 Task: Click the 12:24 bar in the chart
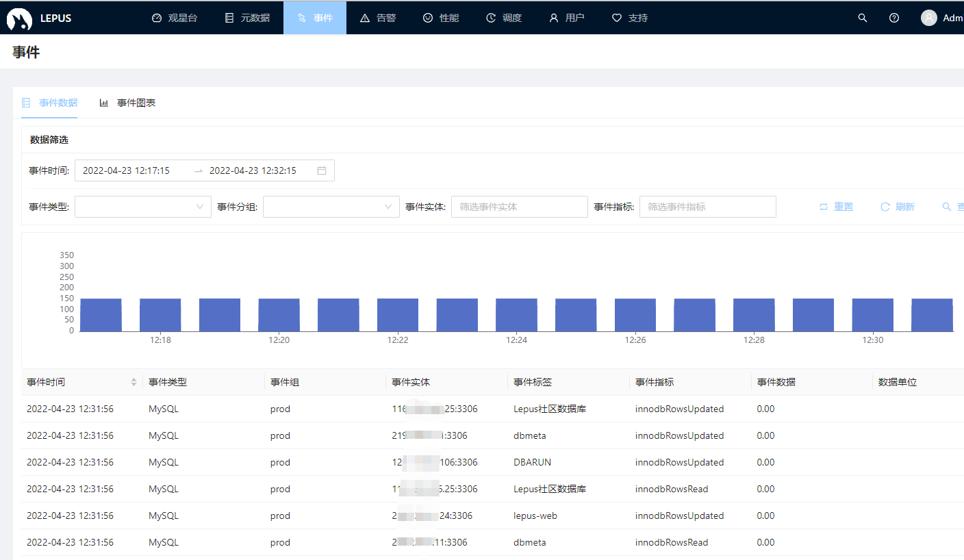(x=516, y=315)
